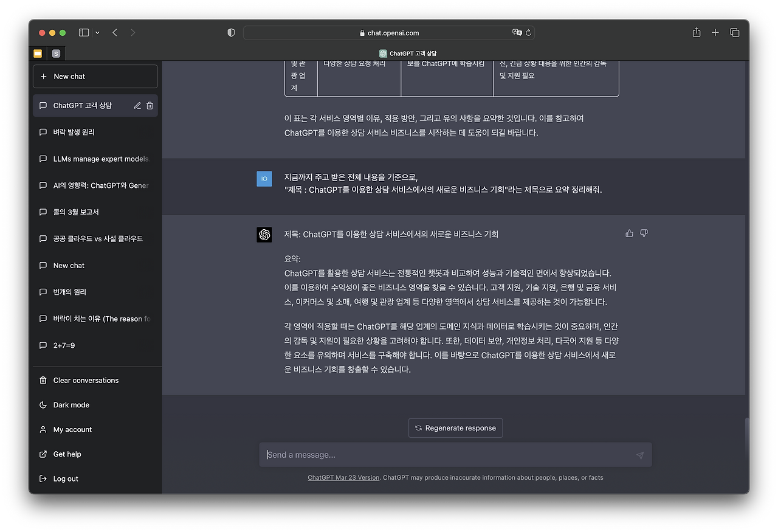Click Clear conversations

(86, 380)
